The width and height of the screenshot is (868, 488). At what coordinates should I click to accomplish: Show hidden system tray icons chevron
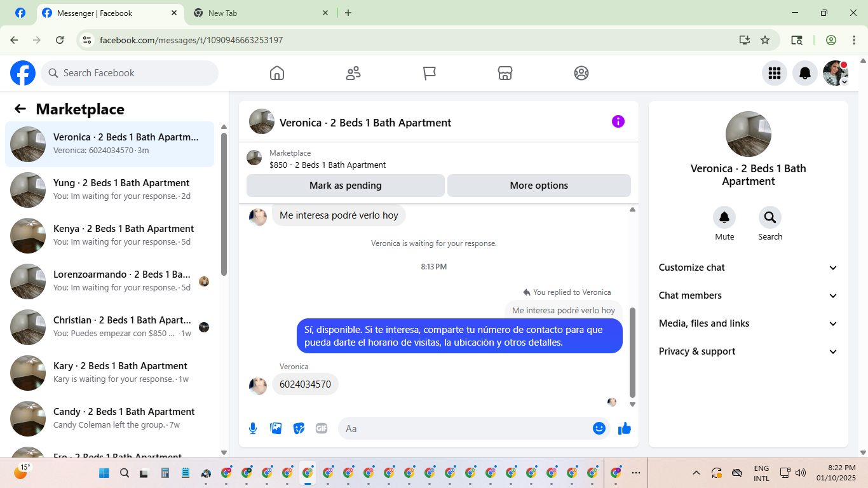696,473
